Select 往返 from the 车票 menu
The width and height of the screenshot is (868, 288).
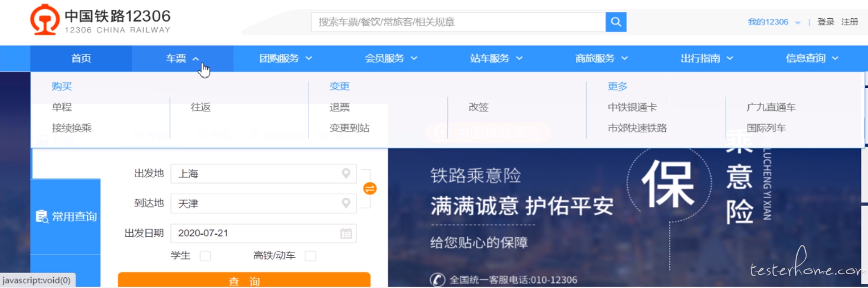click(x=201, y=108)
